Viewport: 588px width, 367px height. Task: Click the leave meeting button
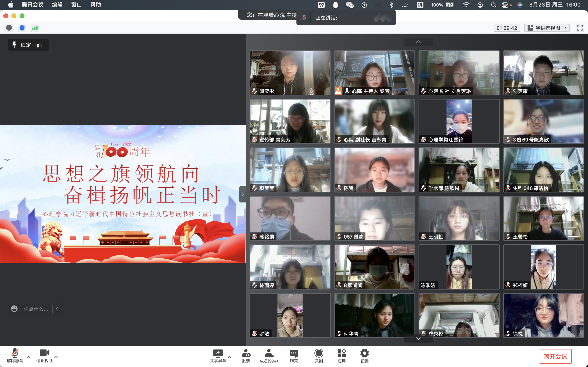pyautogui.click(x=556, y=356)
